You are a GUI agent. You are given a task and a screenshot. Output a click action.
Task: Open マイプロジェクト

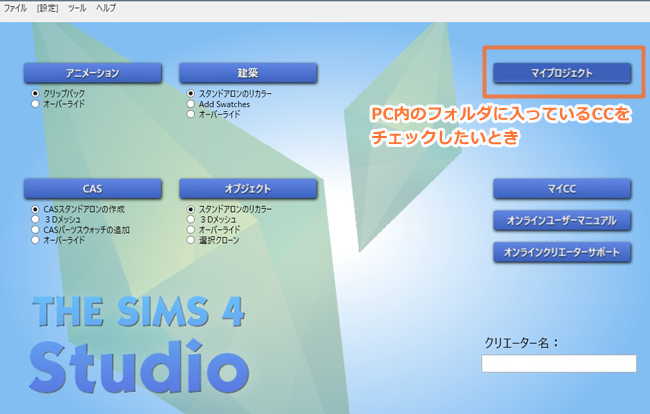click(x=562, y=73)
